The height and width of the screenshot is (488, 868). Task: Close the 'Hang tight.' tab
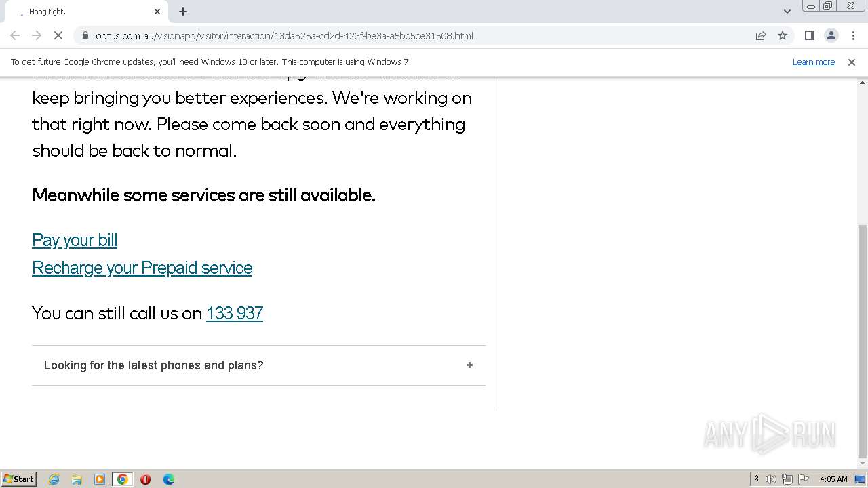point(157,12)
